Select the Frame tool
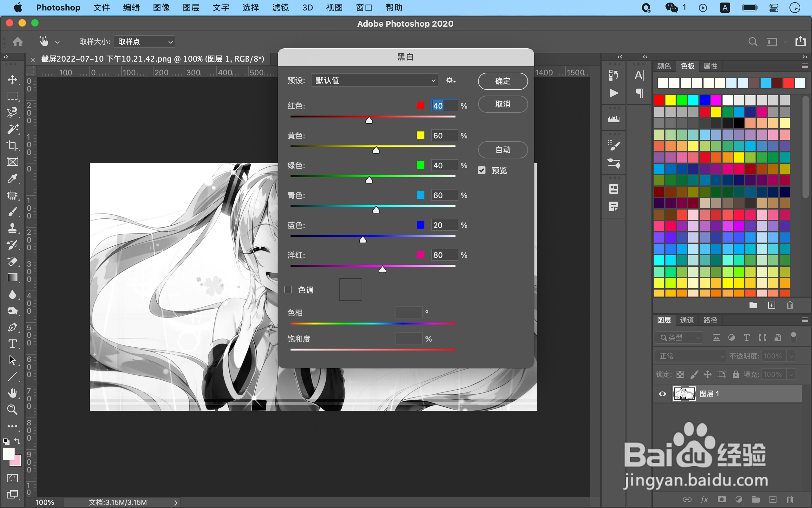 [x=12, y=162]
